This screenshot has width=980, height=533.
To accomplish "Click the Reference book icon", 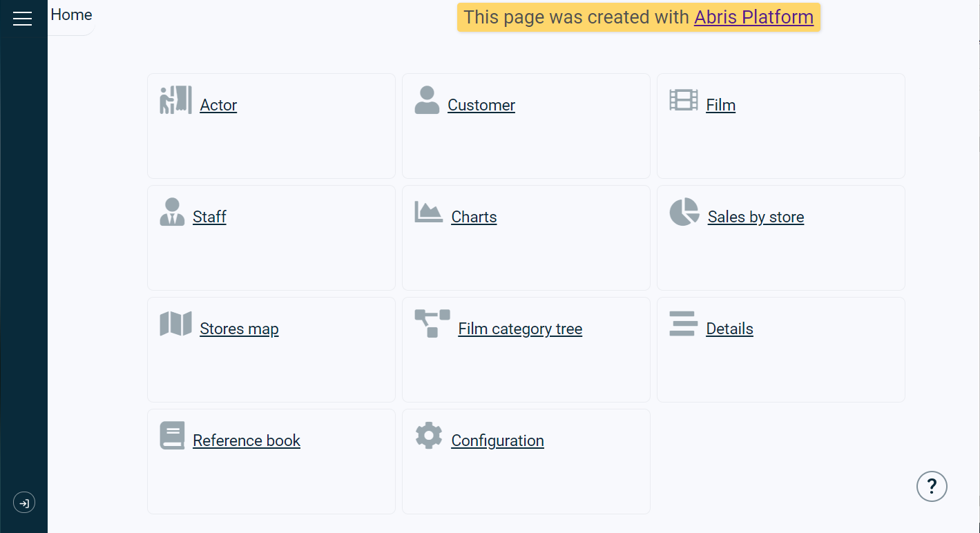I will [x=172, y=436].
